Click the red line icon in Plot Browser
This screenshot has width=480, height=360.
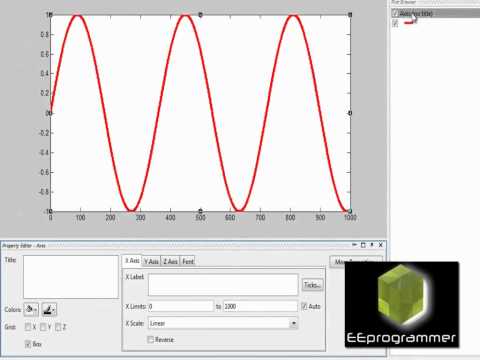point(409,22)
